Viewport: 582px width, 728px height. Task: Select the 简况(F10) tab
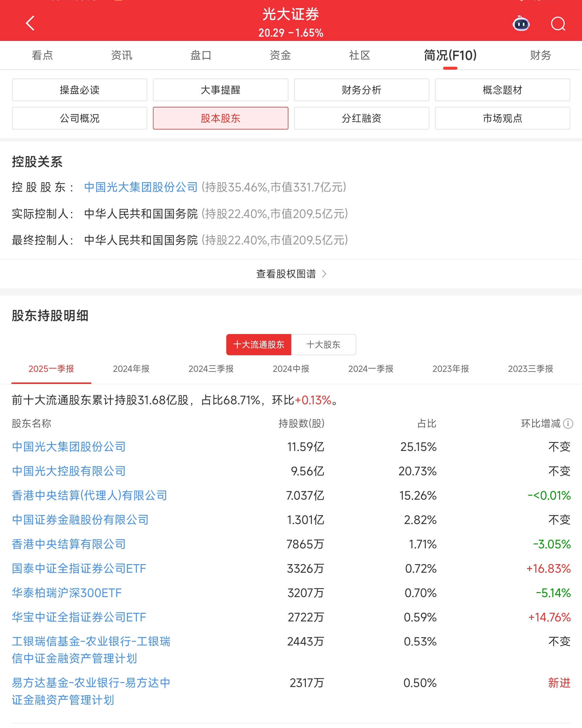tap(450, 55)
